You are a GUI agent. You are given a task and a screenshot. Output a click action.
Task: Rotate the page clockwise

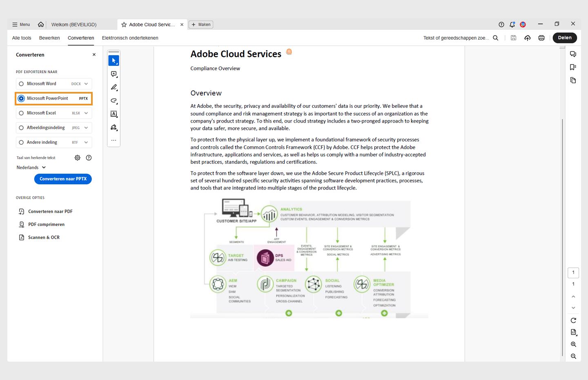(573, 320)
